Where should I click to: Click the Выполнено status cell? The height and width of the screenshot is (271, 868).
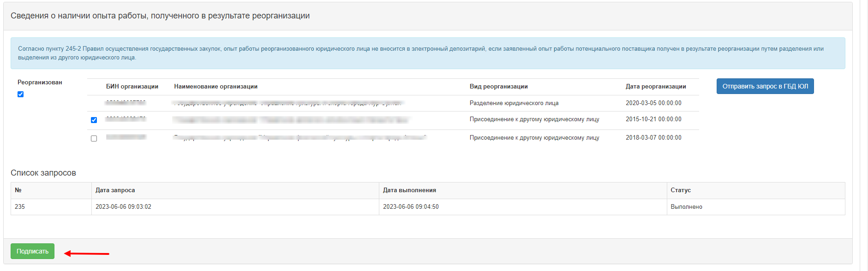(686, 207)
